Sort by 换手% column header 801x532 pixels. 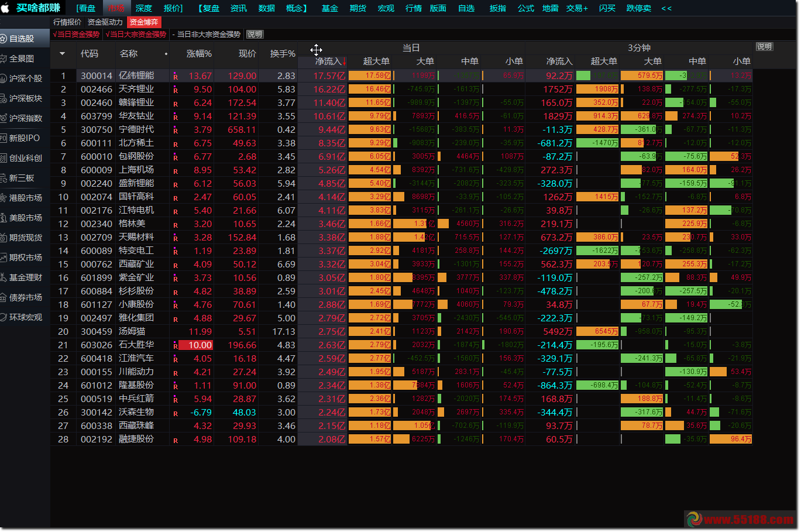(x=283, y=54)
